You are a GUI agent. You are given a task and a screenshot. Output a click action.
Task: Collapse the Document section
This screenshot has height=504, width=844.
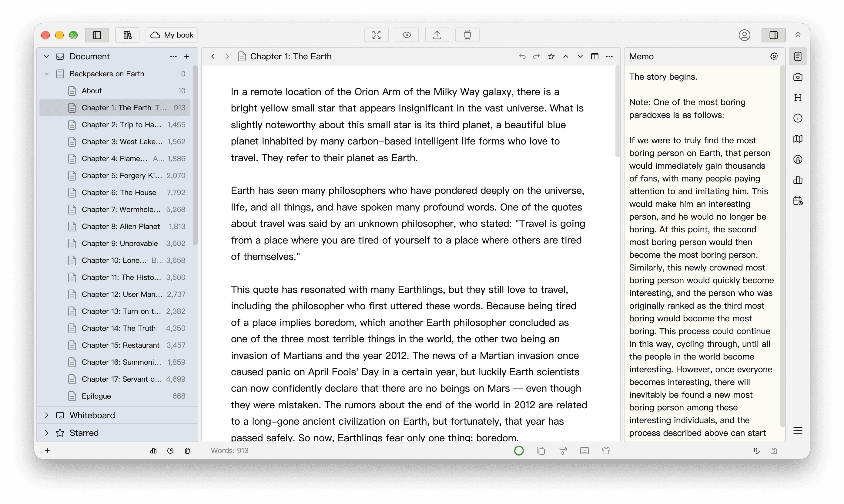[47, 56]
